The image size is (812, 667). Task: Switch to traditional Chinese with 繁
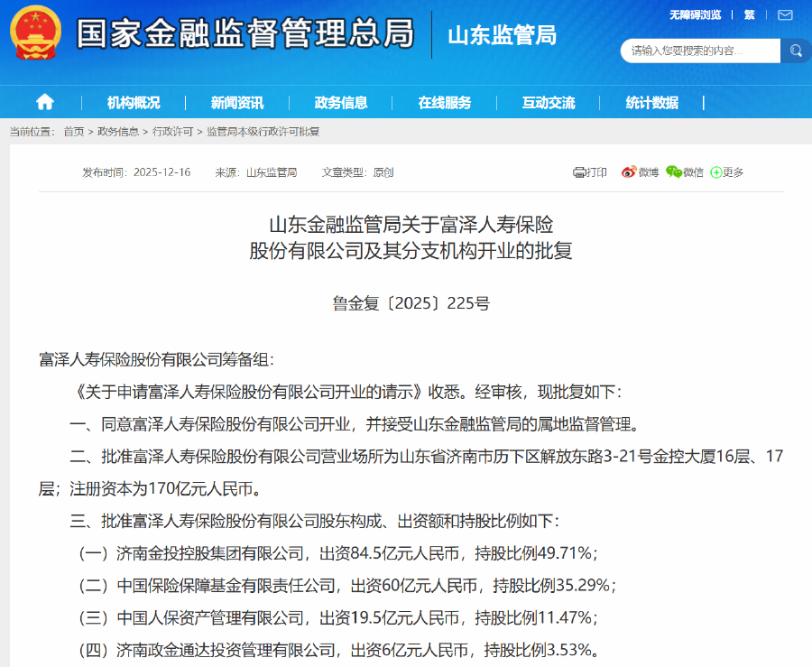[750, 15]
